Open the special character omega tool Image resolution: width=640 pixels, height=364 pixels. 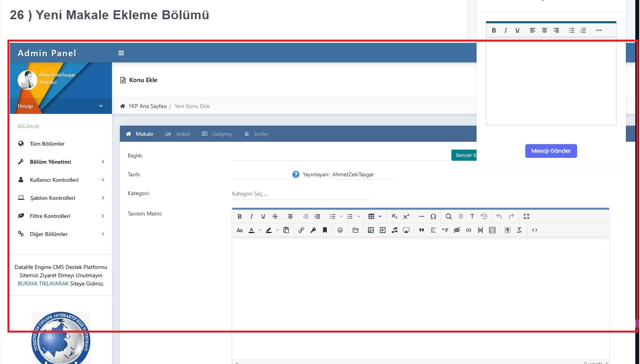[x=433, y=216]
